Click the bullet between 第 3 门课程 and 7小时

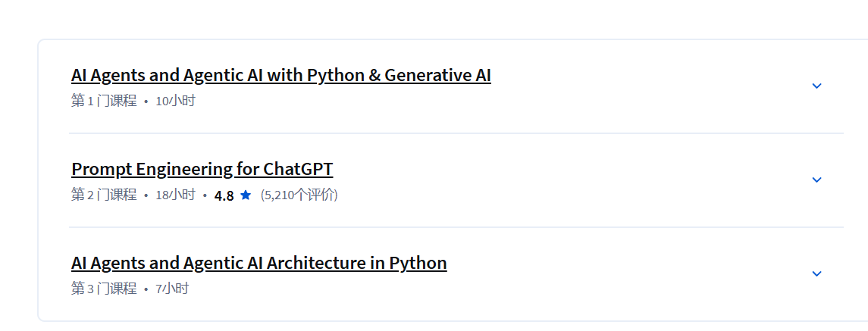click(x=146, y=289)
